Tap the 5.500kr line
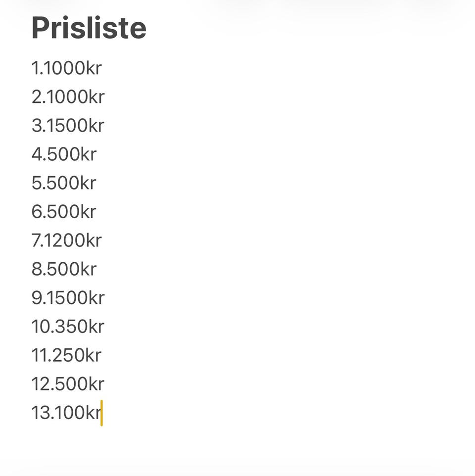The width and height of the screenshot is (475, 476). 64,183
